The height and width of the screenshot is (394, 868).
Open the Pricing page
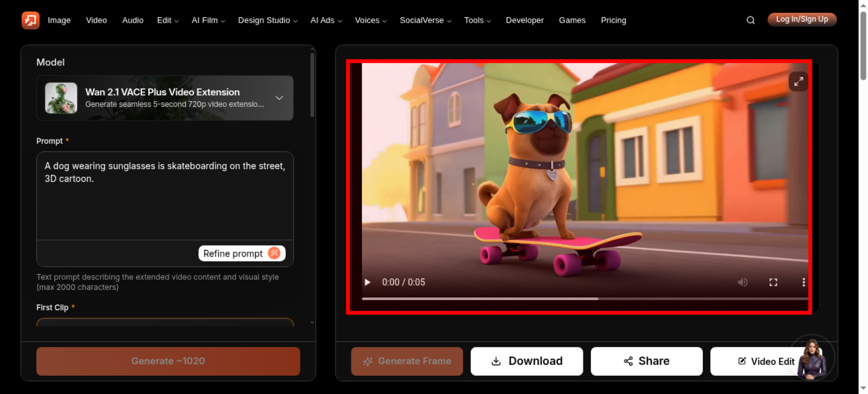coord(613,20)
